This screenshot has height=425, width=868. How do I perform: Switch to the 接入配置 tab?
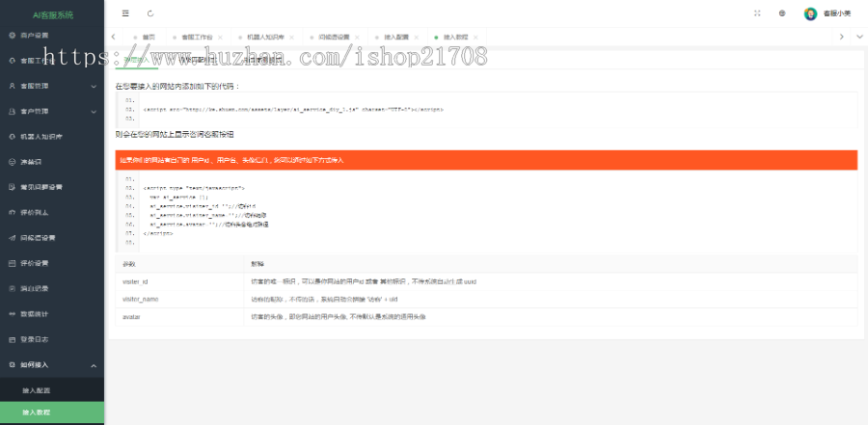pos(397,37)
